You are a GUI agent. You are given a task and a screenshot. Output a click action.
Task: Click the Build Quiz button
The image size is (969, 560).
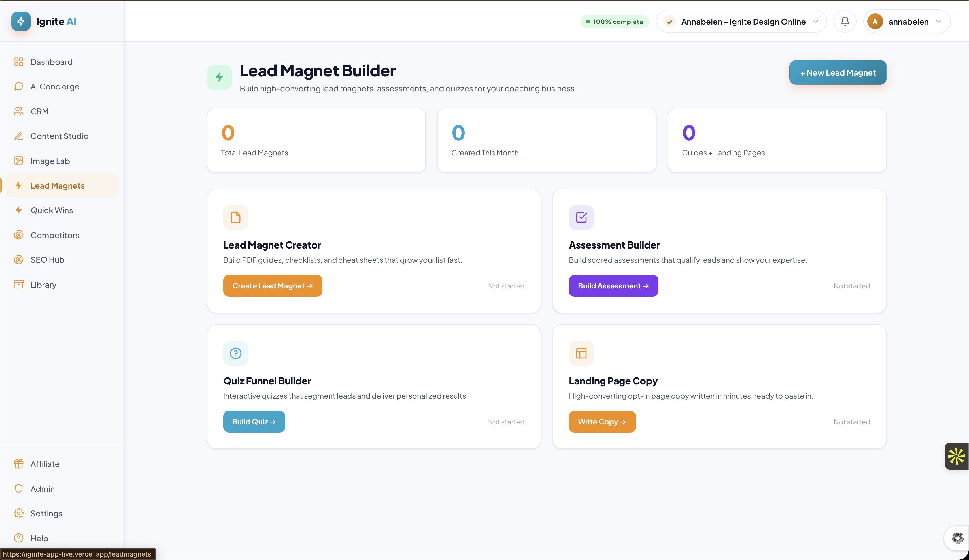point(254,422)
